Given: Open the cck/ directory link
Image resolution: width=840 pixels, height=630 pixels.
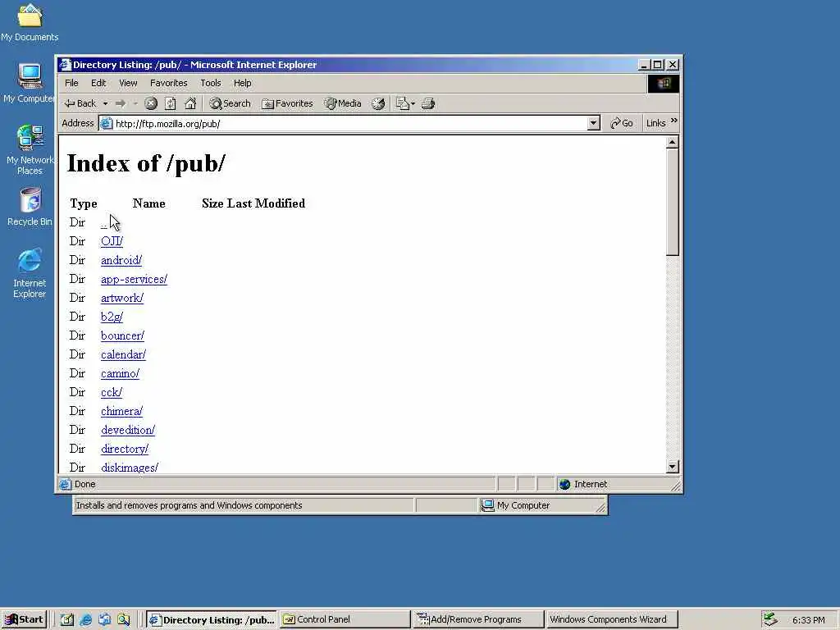Looking at the screenshot, I should [x=112, y=392].
